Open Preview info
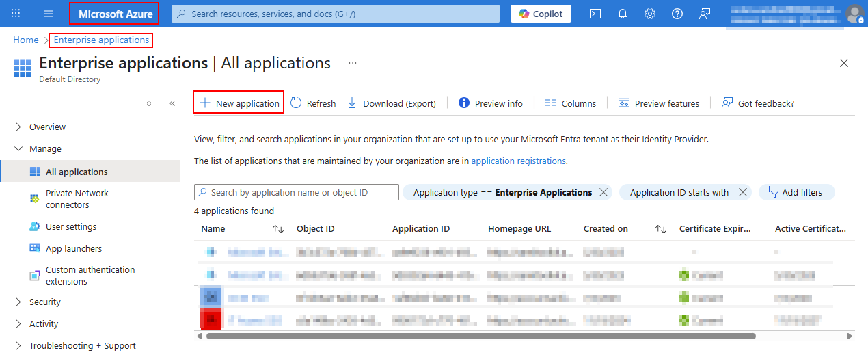 tap(491, 103)
